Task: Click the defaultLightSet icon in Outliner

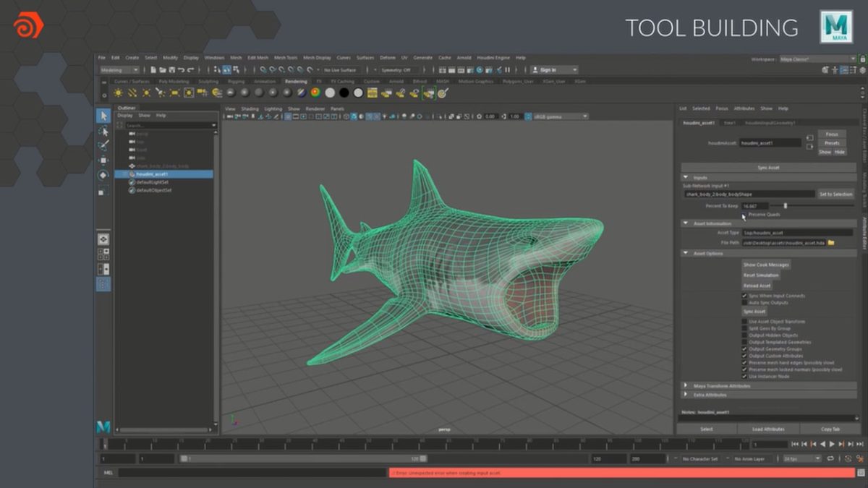Action: 132,182
